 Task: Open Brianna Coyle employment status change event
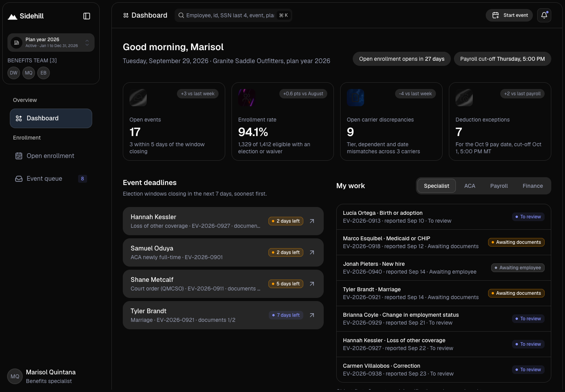click(x=444, y=319)
